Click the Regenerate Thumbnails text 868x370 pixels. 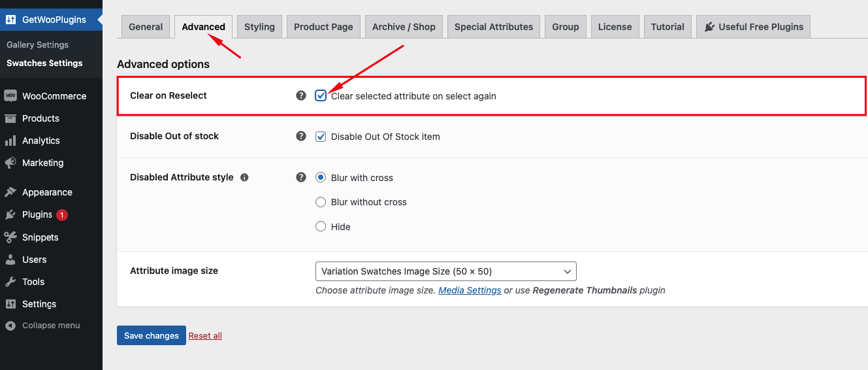click(585, 290)
